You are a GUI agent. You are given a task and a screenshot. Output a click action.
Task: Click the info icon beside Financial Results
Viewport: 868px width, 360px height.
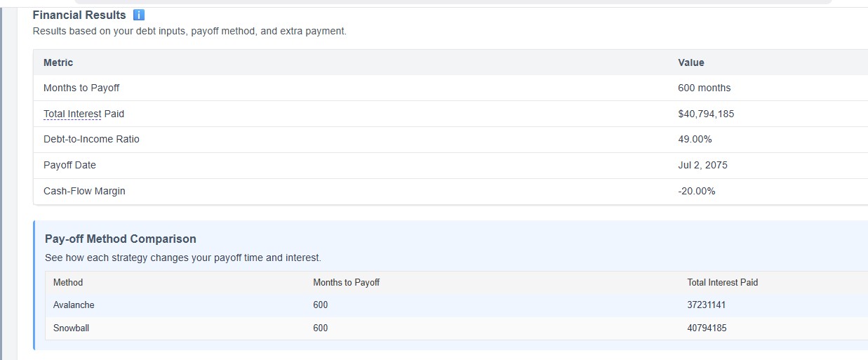pyautogui.click(x=139, y=15)
